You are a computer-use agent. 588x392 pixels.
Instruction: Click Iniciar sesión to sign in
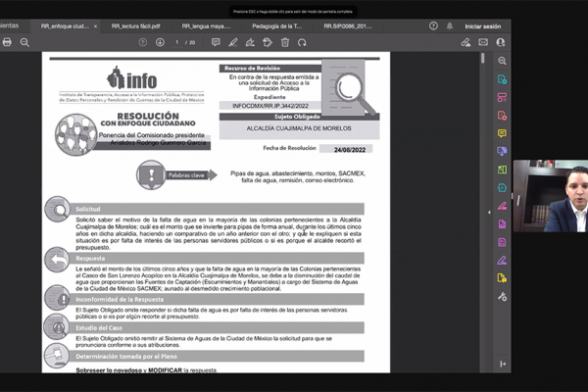[483, 26]
